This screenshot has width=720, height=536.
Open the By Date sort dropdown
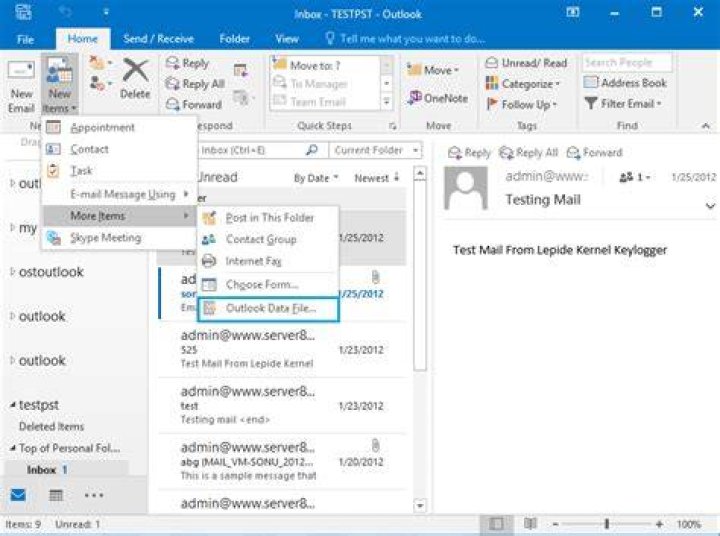[316, 178]
